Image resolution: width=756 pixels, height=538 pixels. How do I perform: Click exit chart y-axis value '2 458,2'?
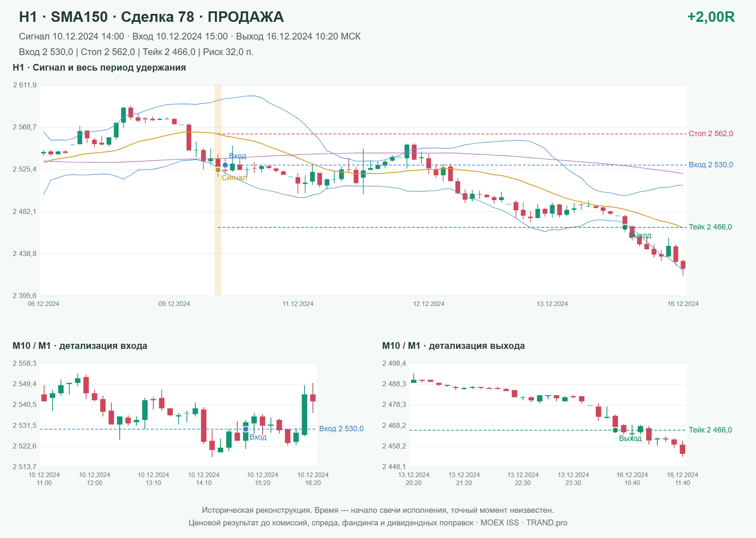(x=394, y=446)
